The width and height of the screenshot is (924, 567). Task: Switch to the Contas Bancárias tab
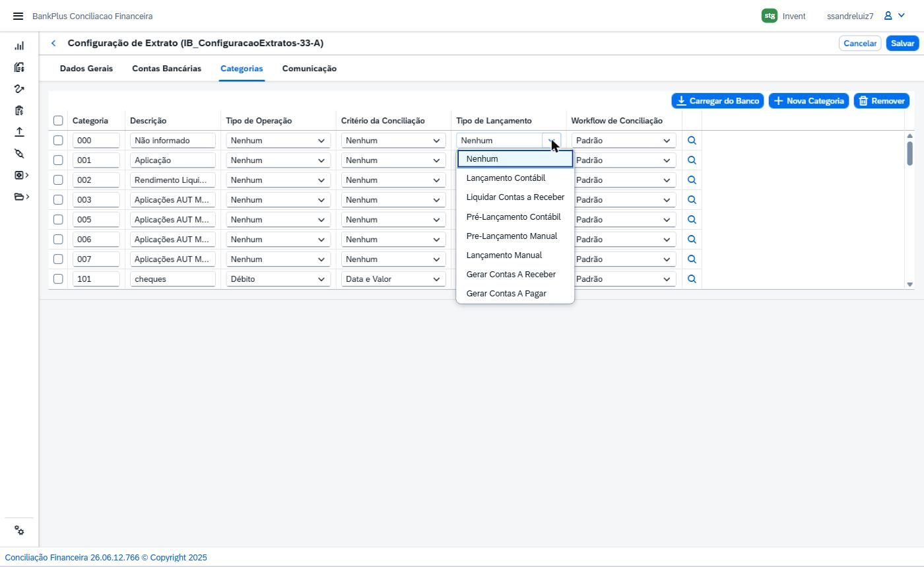[x=166, y=69]
